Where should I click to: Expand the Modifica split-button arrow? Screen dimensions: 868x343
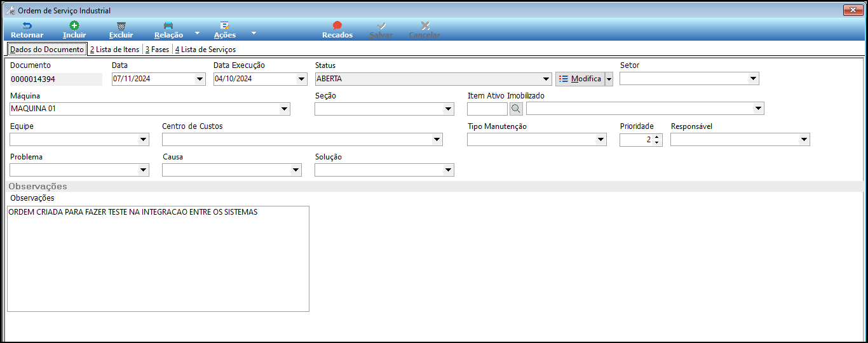click(x=609, y=79)
